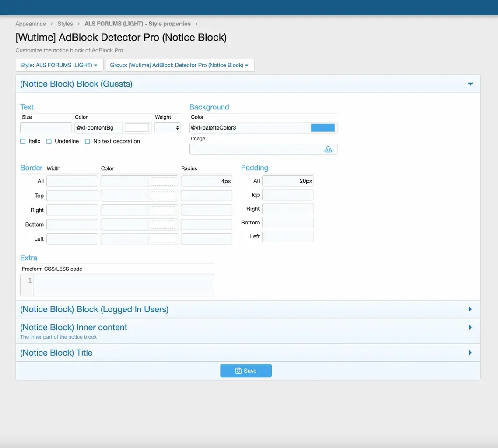
Task: Collapse the Block (Guests) section arrow
Action: point(470,84)
